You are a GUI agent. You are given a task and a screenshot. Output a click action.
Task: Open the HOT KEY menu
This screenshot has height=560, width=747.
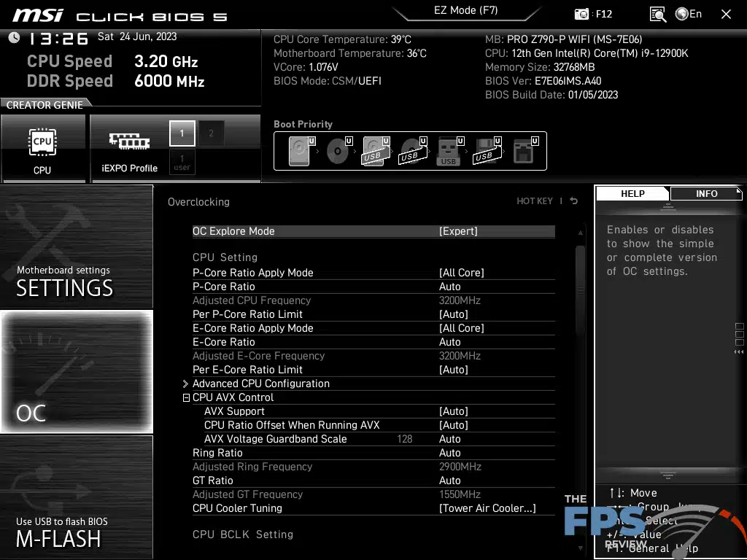(x=535, y=201)
